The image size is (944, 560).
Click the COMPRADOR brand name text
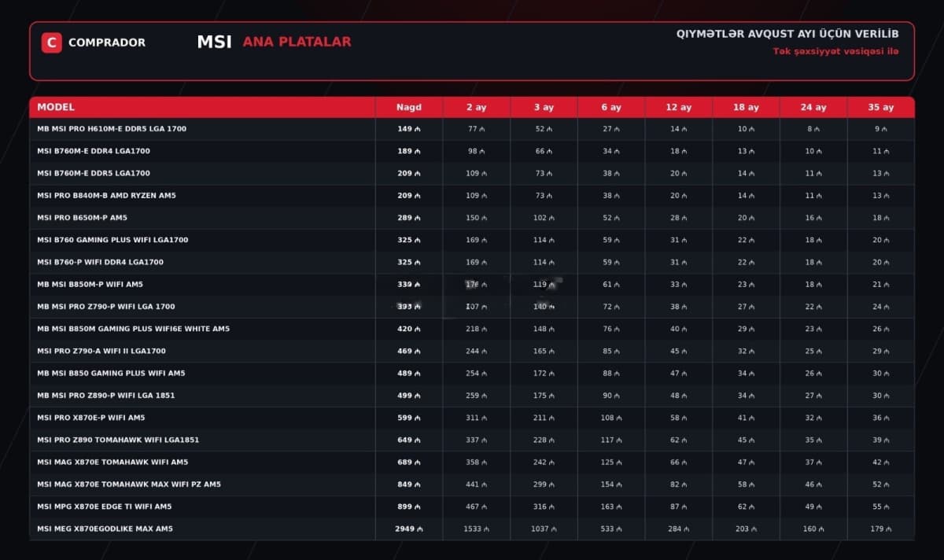point(107,42)
